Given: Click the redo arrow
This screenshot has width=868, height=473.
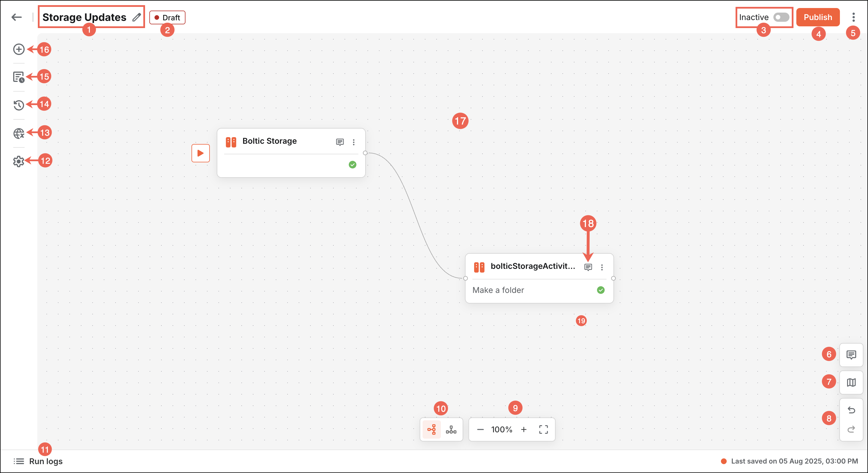Looking at the screenshot, I should (851, 429).
